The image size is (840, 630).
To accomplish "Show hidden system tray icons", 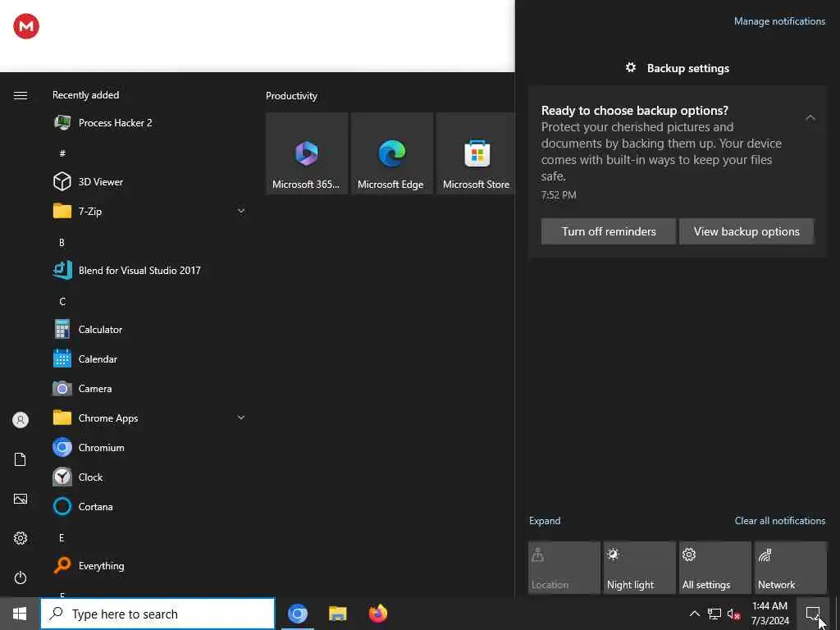I will pos(694,614).
